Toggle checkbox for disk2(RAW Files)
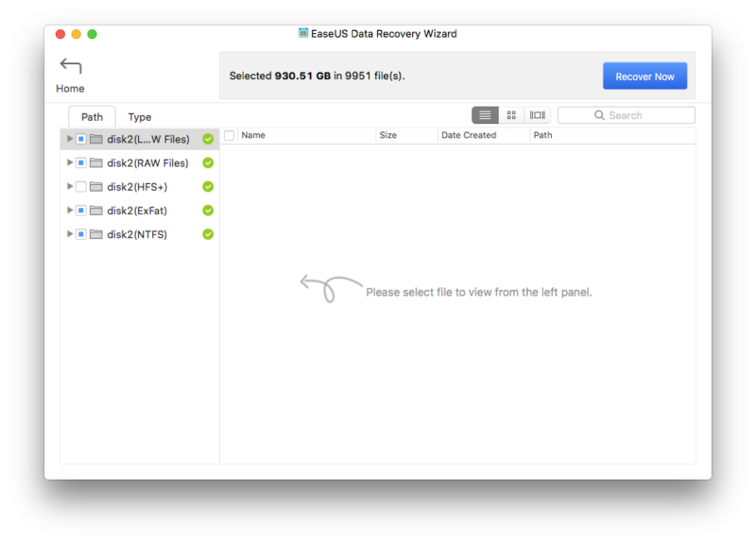756x543 pixels. (81, 162)
